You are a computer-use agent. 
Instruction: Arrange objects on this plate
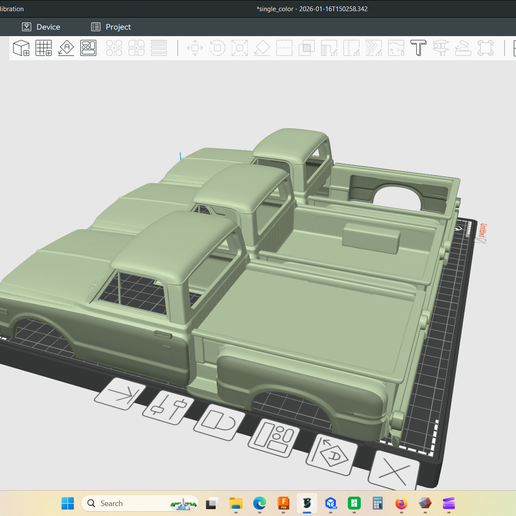coord(274,438)
